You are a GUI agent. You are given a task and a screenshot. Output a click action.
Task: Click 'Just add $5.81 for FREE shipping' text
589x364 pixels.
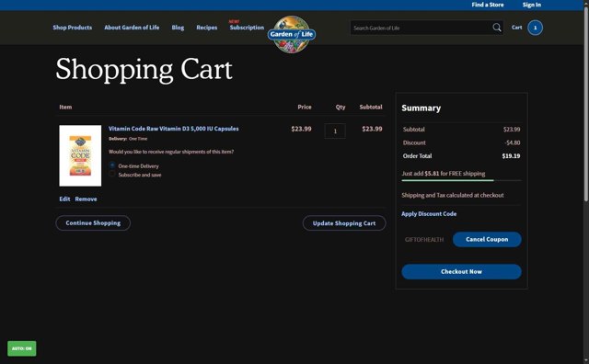444,174
